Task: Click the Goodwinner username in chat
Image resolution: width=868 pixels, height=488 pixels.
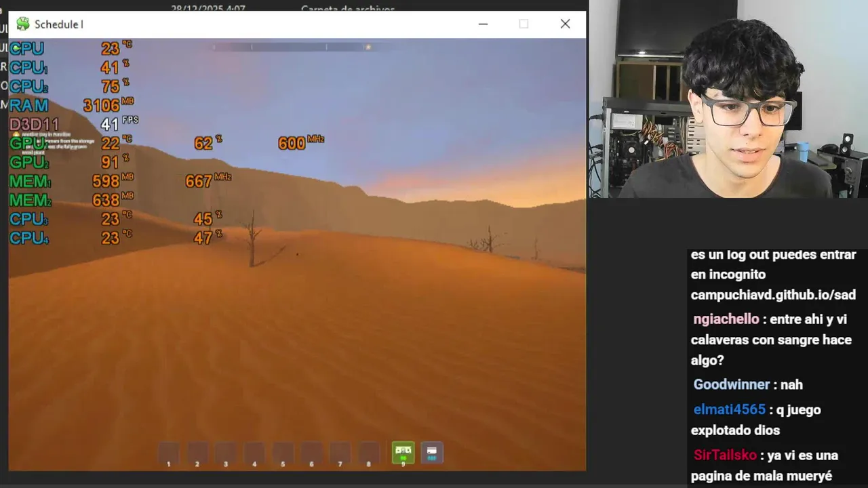Action: point(731,384)
